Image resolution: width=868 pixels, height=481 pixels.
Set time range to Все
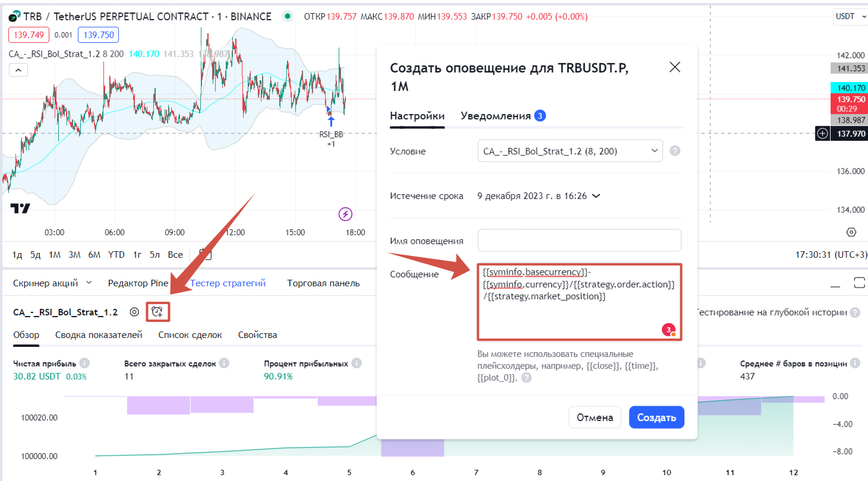[175, 254]
